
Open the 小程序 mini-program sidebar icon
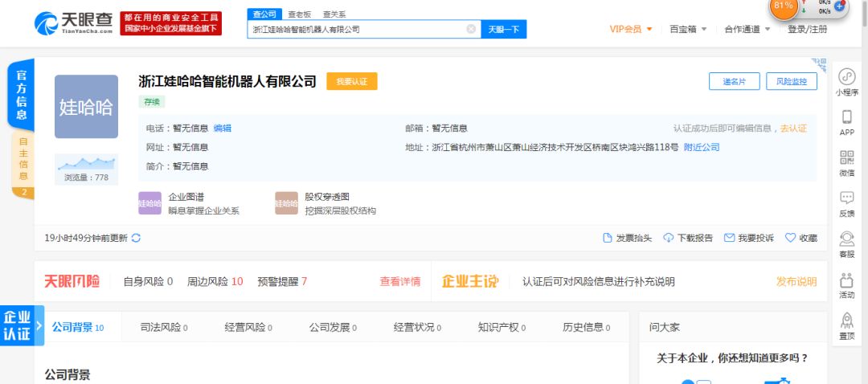tap(846, 83)
